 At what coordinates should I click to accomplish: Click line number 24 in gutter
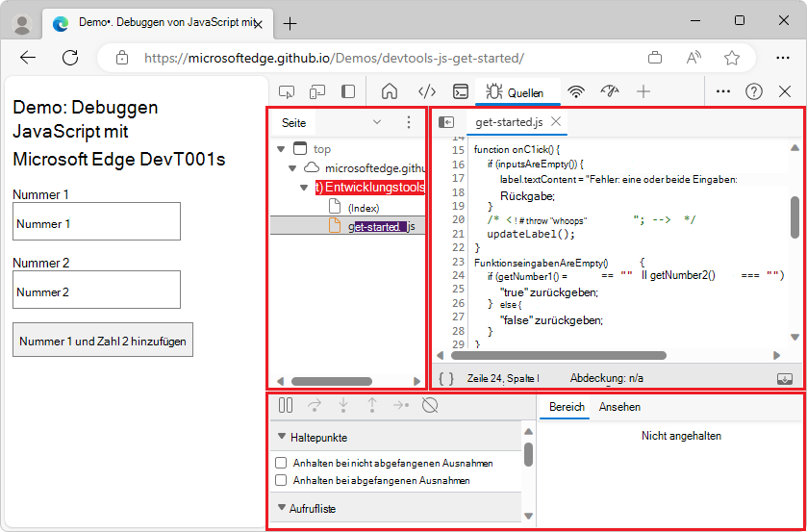[458, 275]
